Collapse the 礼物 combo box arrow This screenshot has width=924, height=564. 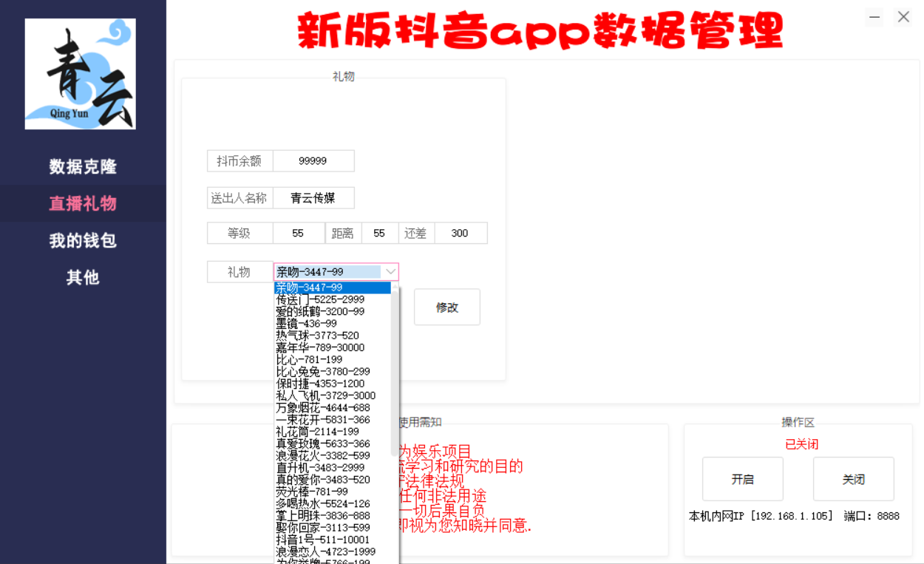click(390, 272)
